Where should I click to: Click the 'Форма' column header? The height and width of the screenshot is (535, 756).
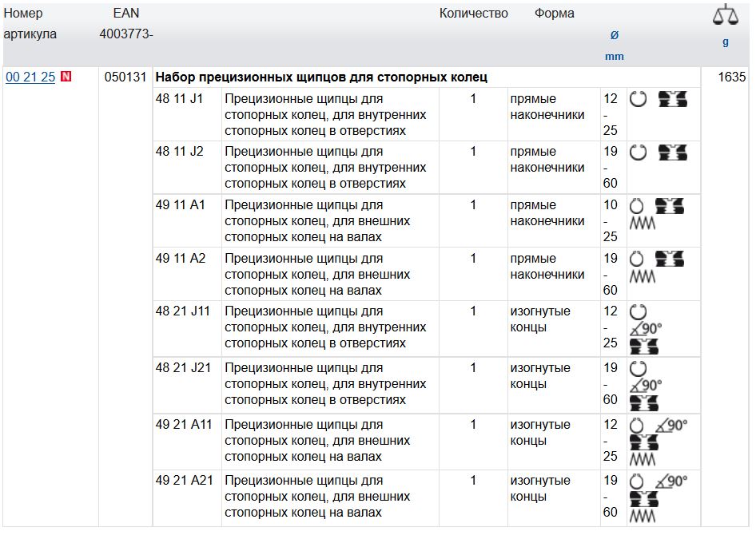(554, 14)
